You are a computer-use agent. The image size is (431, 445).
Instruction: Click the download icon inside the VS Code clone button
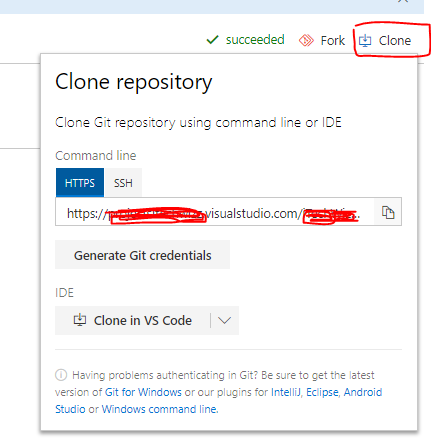pos(80,320)
